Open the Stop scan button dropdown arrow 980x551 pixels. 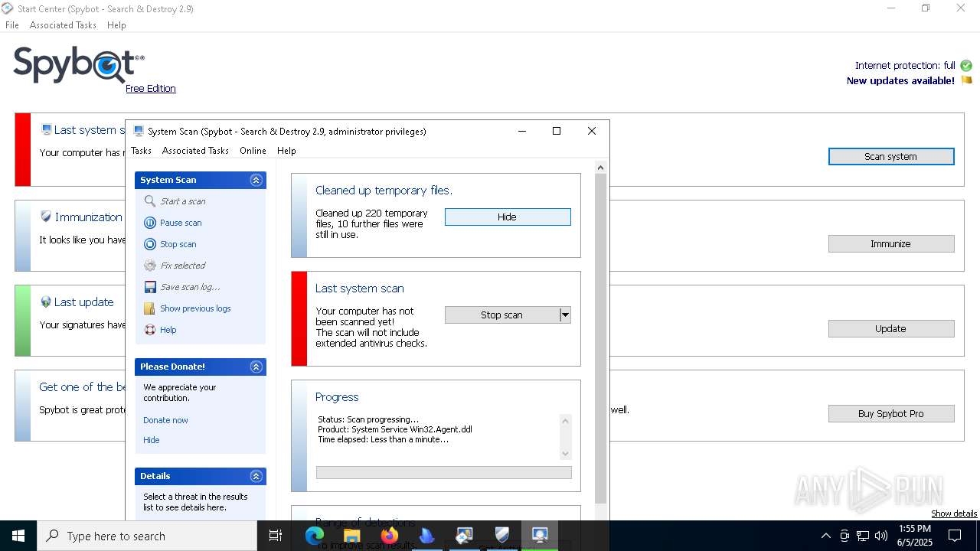(x=565, y=315)
